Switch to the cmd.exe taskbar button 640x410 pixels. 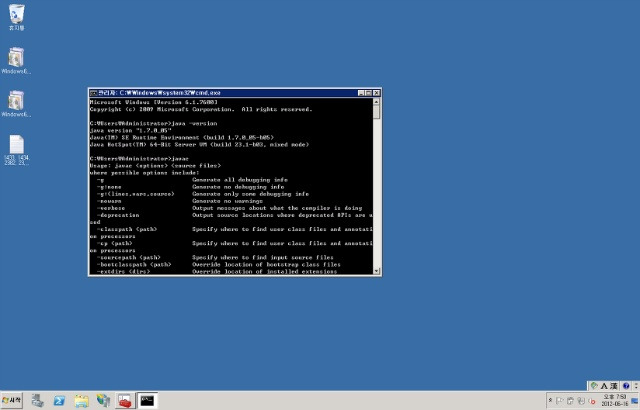(147, 401)
